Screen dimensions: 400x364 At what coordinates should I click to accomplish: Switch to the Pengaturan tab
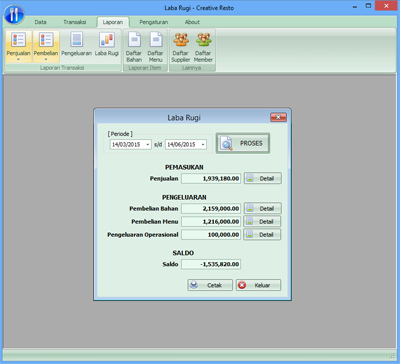click(154, 22)
